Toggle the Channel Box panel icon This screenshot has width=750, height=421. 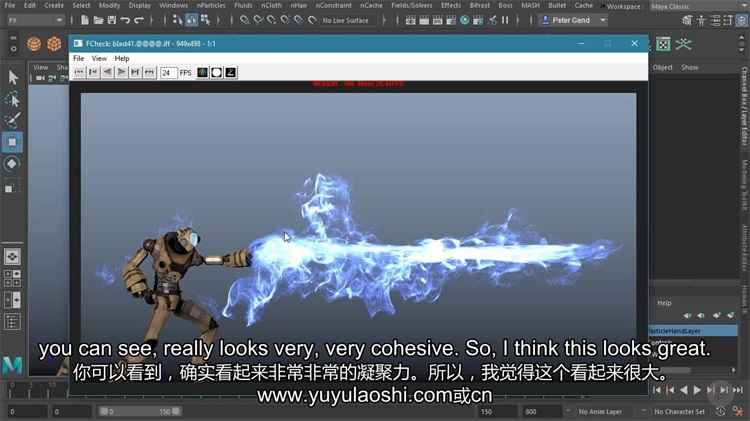(x=742, y=20)
